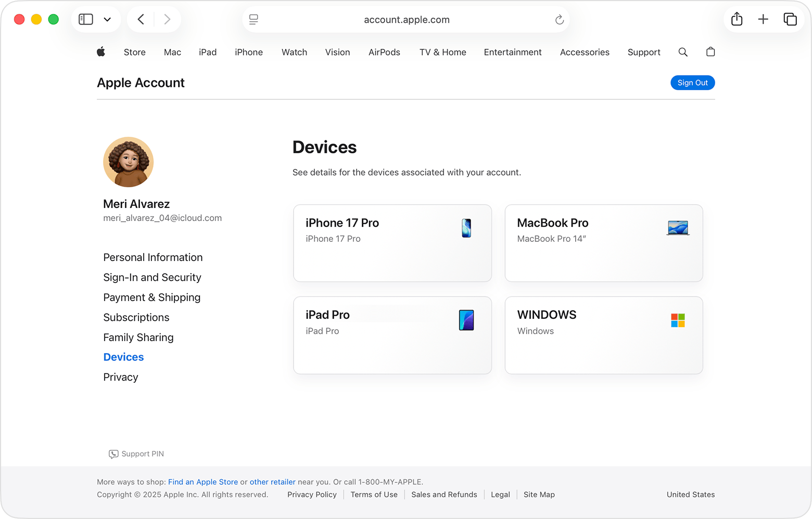Click the Support PIN speech bubble icon
This screenshot has height=519, width=812.
113,453
